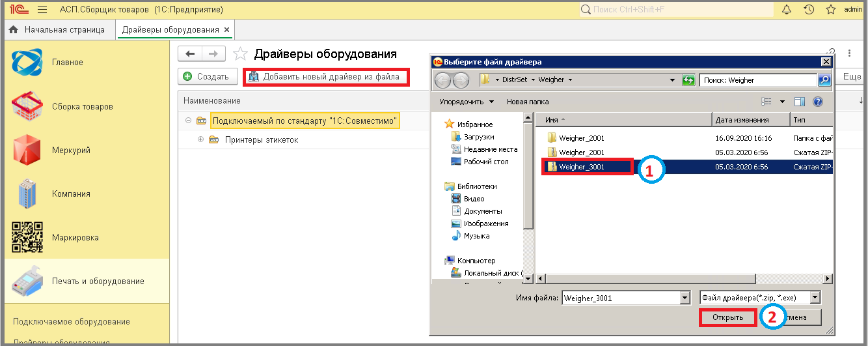Select Избранное in navigation pane
This screenshot has height=346, width=868.
coord(468,124)
